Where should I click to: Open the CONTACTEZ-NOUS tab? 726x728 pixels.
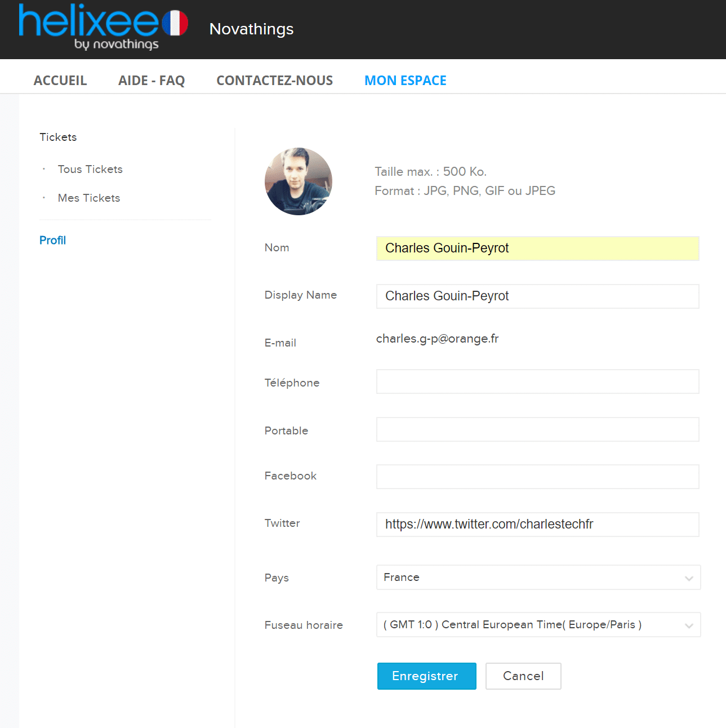275,81
